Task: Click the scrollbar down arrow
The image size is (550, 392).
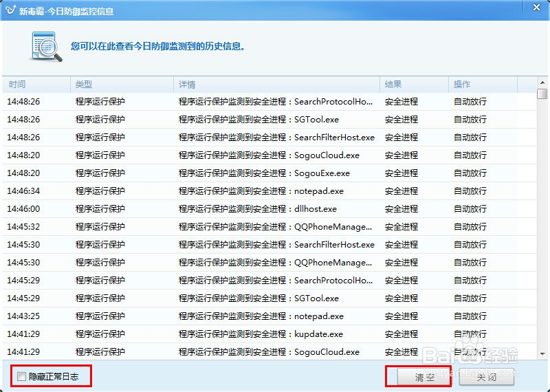Action: pos(542,353)
